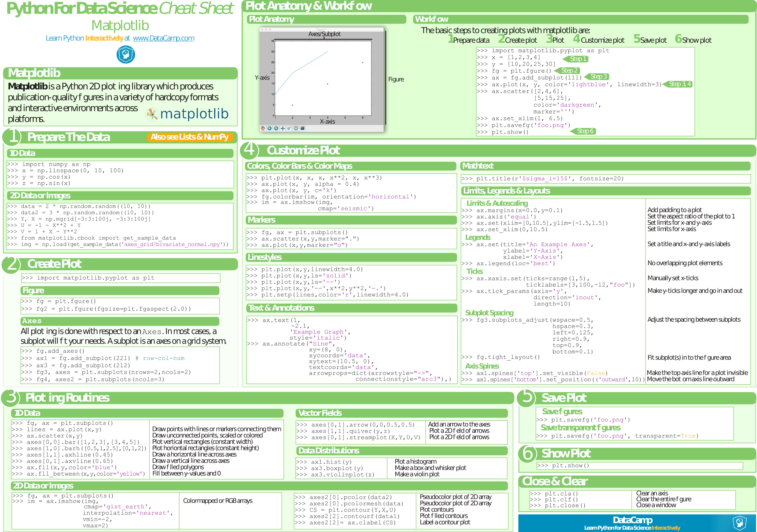Click the 'ax3 = fg.add_subplot(212)' line
The width and height of the screenshot is (757, 532).
click(x=76, y=366)
